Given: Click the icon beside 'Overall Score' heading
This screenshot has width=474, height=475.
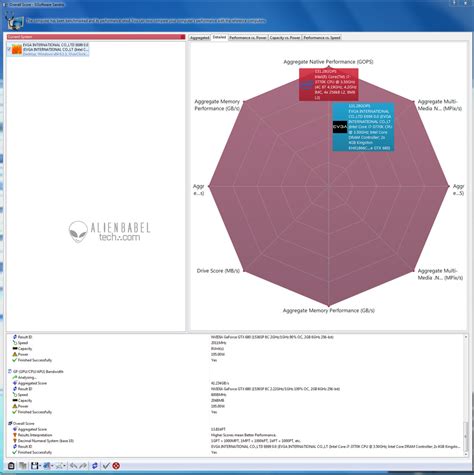Looking at the screenshot, I should (10, 423).
